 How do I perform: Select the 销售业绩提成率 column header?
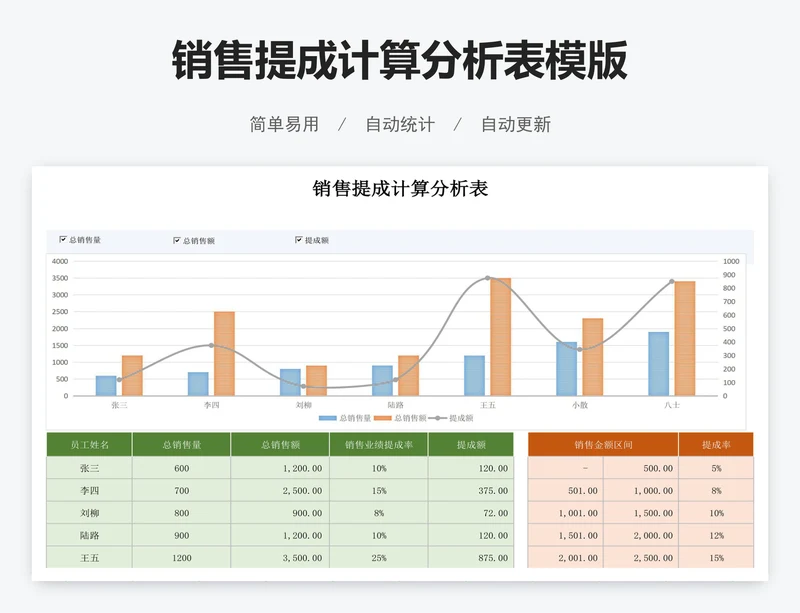click(379, 445)
